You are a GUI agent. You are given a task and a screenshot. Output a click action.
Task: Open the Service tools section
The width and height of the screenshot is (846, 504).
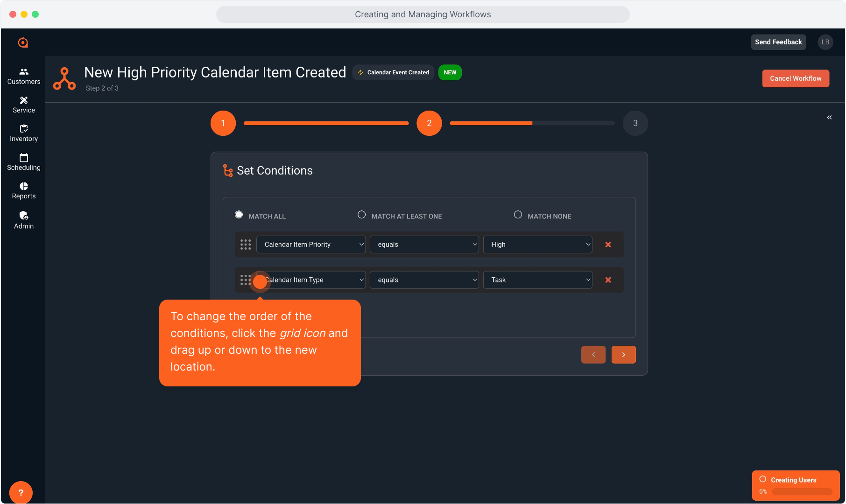click(23, 105)
